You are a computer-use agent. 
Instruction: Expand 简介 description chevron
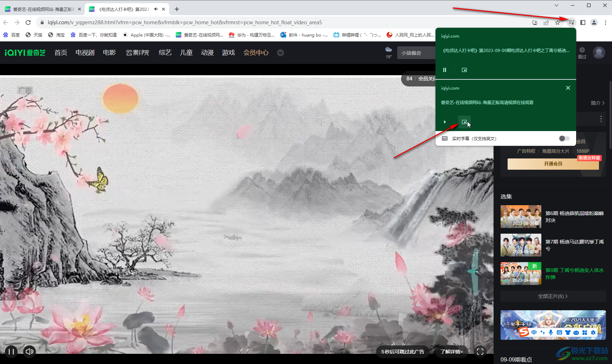click(x=598, y=103)
